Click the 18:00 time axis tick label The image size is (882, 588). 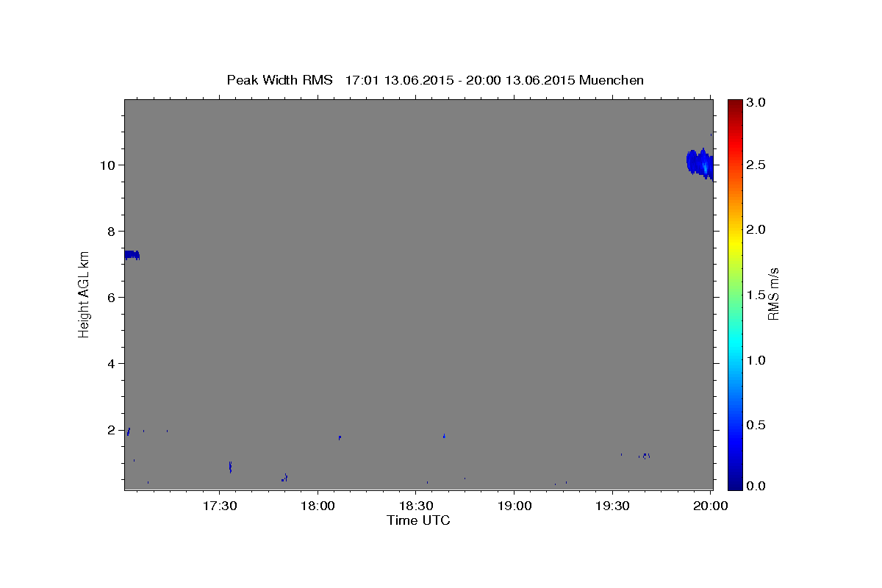(318, 506)
